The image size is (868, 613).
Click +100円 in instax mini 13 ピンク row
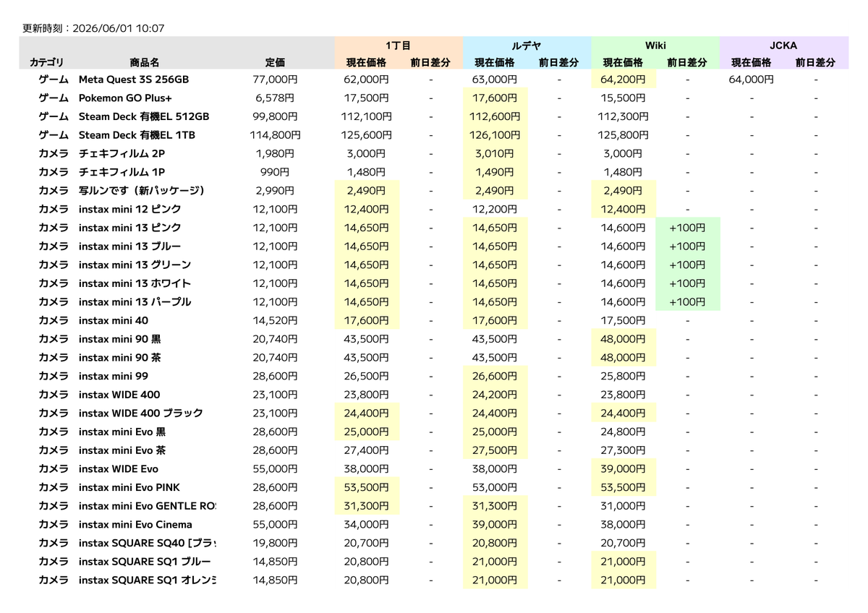[687, 228]
